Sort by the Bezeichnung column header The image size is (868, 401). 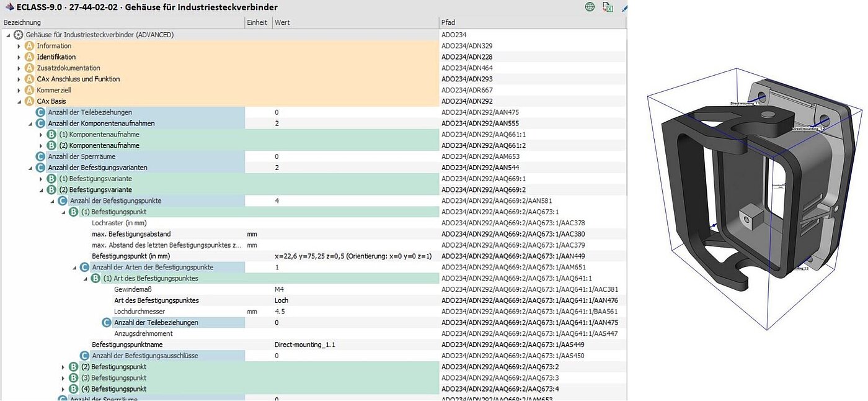pyautogui.click(x=124, y=22)
